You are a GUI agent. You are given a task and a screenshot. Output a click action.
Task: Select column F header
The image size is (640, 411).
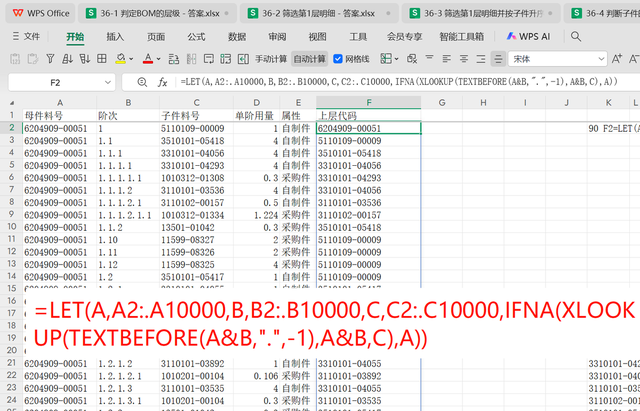point(369,102)
